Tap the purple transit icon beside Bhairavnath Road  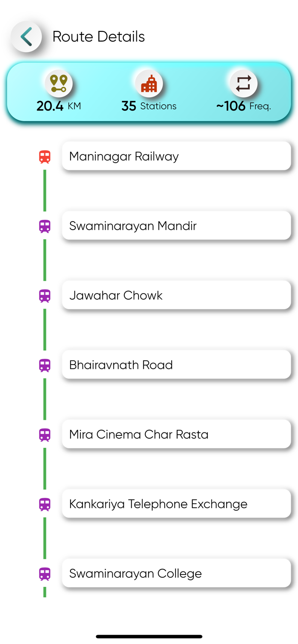point(45,365)
